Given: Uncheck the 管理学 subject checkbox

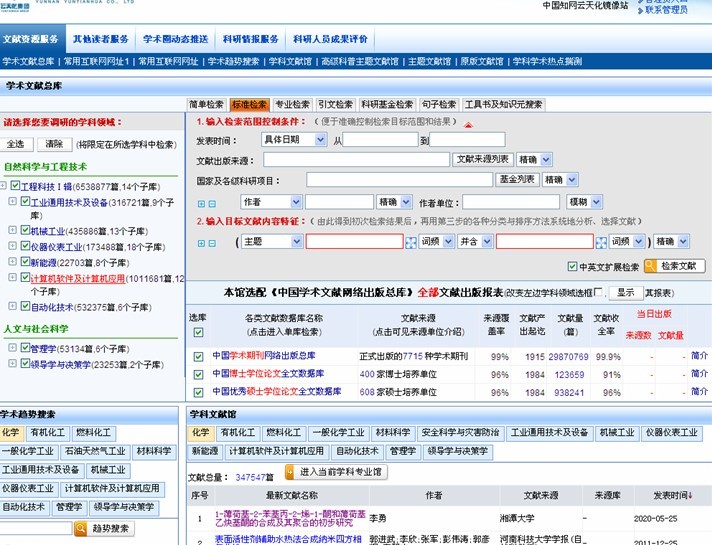Looking at the screenshot, I should 25,348.
